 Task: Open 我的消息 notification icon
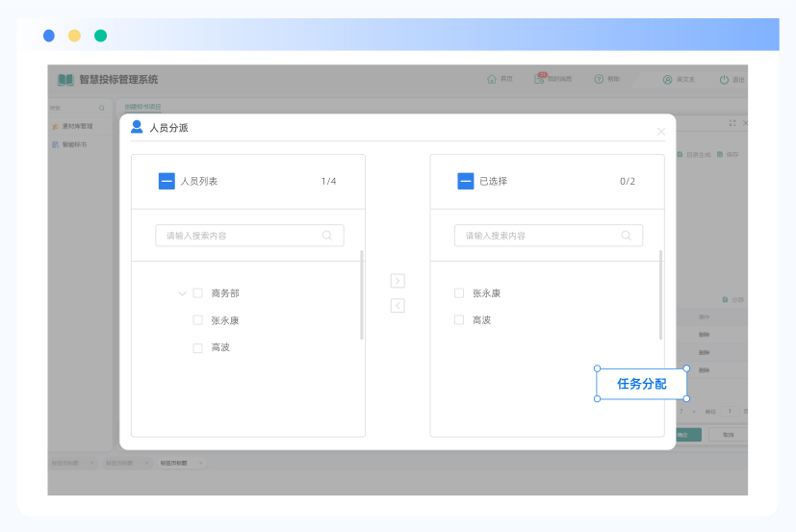click(x=540, y=79)
